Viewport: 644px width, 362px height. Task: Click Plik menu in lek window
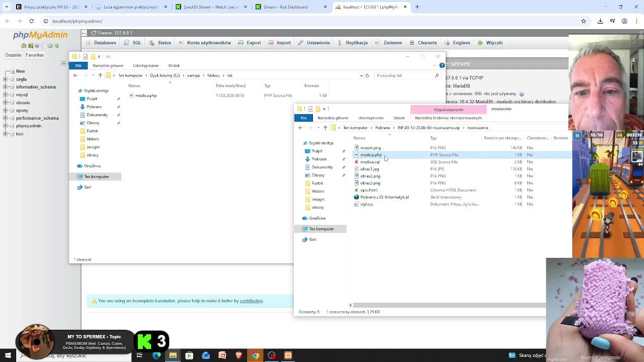(78, 66)
